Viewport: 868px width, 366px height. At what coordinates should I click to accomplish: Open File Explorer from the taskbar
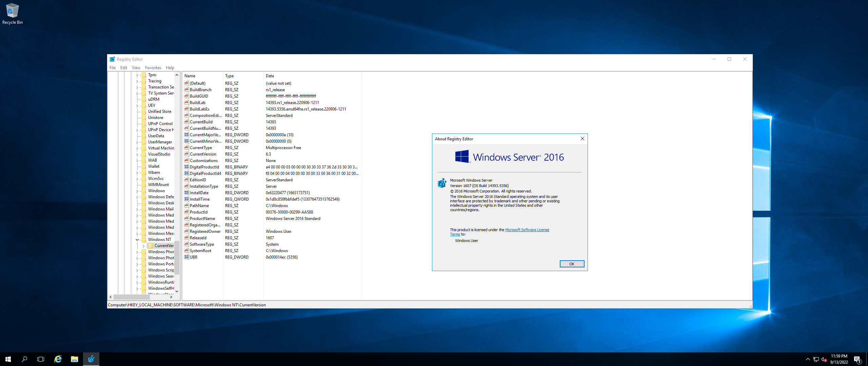click(x=75, y=359)
